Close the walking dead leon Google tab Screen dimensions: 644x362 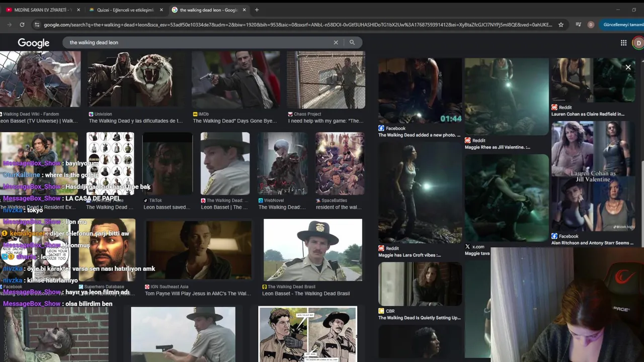[x=244, y=10]
